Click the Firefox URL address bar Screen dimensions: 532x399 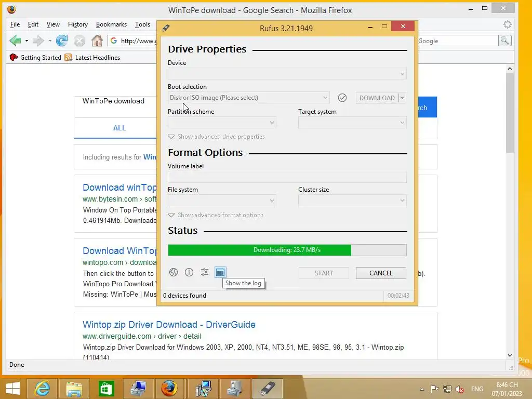point(132,41)
